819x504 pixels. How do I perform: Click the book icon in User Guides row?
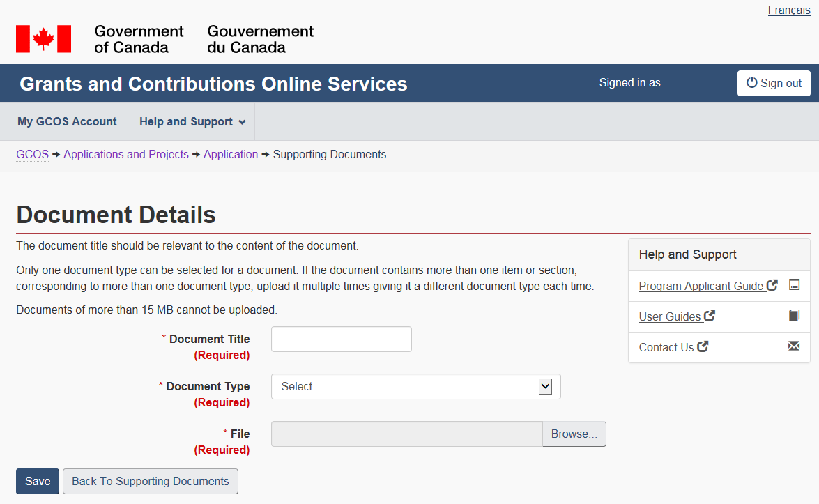coord(794,316)
